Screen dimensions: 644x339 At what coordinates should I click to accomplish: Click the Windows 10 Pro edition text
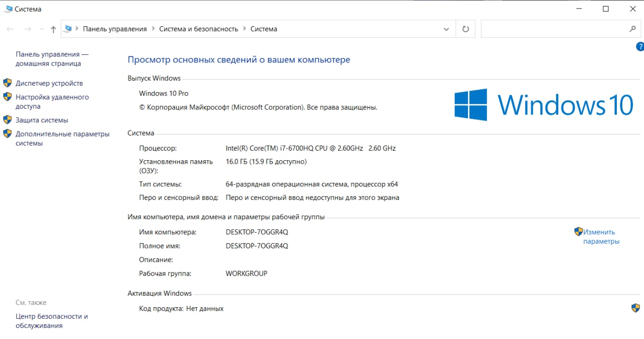(164, 93)
